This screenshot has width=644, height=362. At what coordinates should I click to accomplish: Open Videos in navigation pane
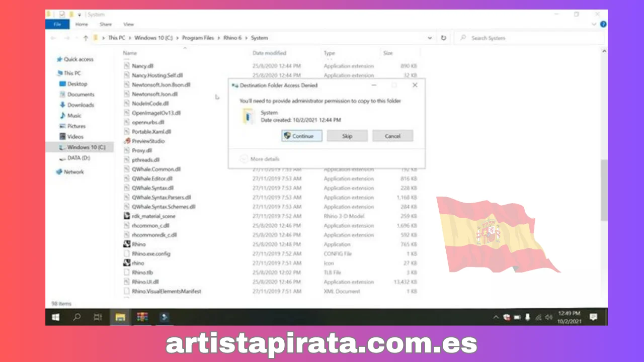coord(71,137)
